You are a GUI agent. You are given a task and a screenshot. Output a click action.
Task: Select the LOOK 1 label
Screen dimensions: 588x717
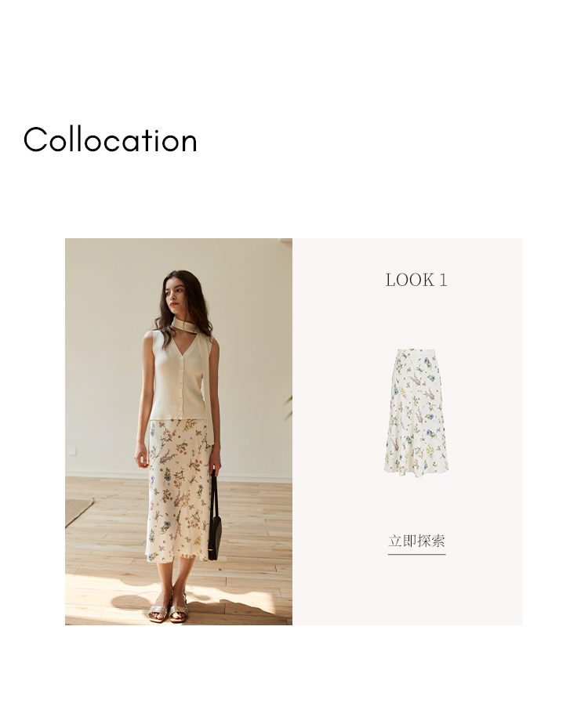pos(416,280)
